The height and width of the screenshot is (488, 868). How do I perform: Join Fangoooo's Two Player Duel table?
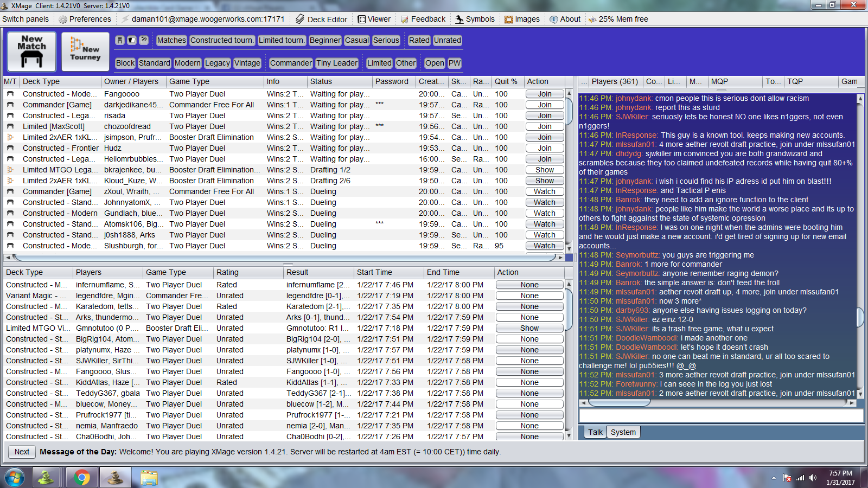pyautogui.click(x=545, y=94)
